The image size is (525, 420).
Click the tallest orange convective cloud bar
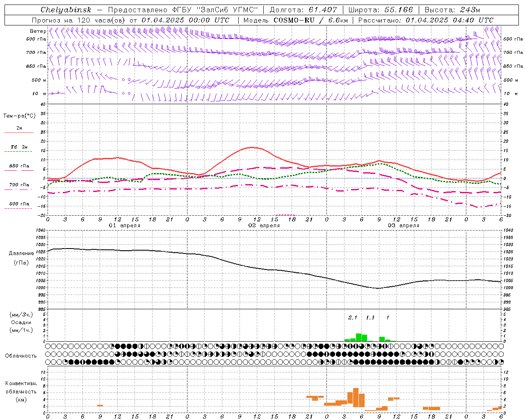(356, 397)
